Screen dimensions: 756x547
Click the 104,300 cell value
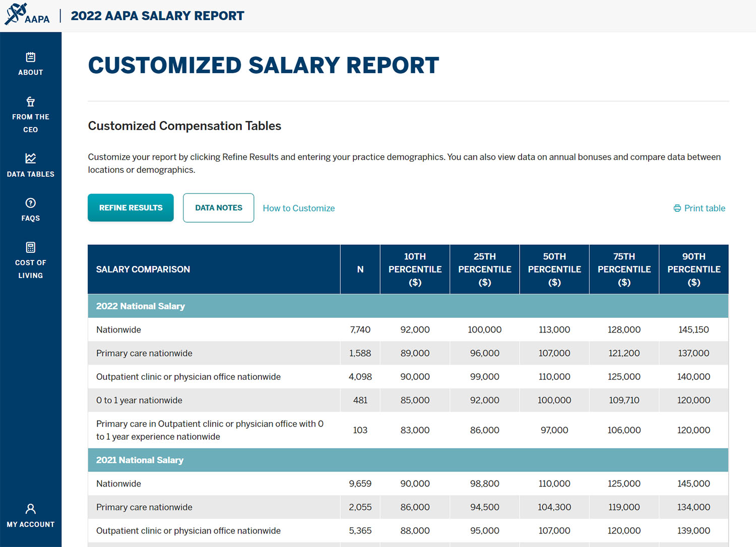coord(554,507)
